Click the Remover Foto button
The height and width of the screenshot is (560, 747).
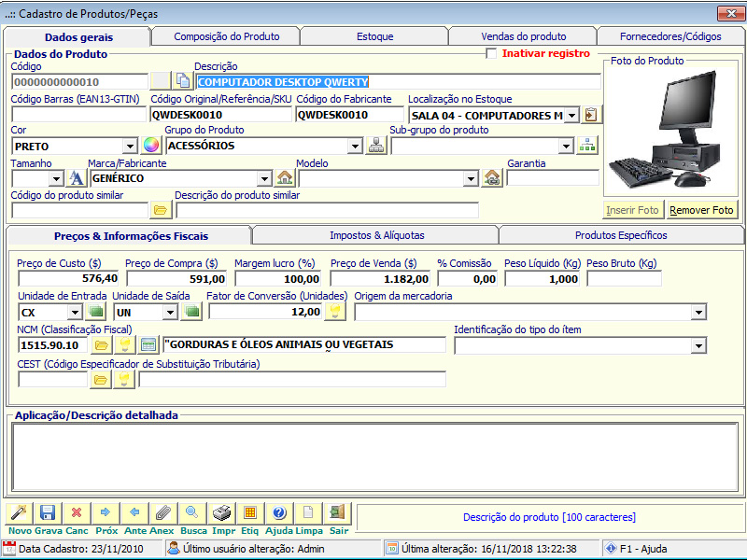pyautogui.click(x=701, y=210)
